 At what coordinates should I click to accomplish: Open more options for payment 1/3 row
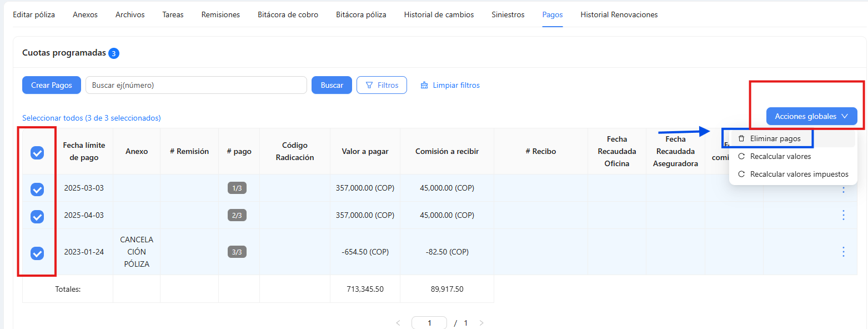[x=843, y=189]
